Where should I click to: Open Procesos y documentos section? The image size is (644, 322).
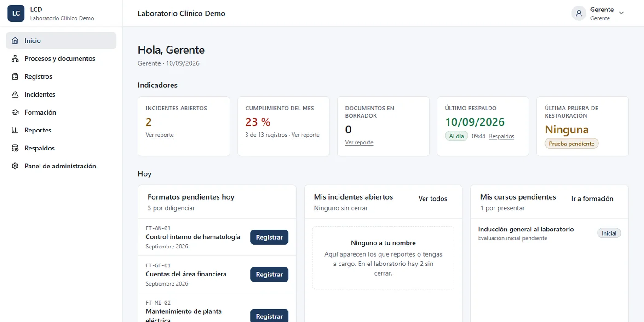pos(61,58)
